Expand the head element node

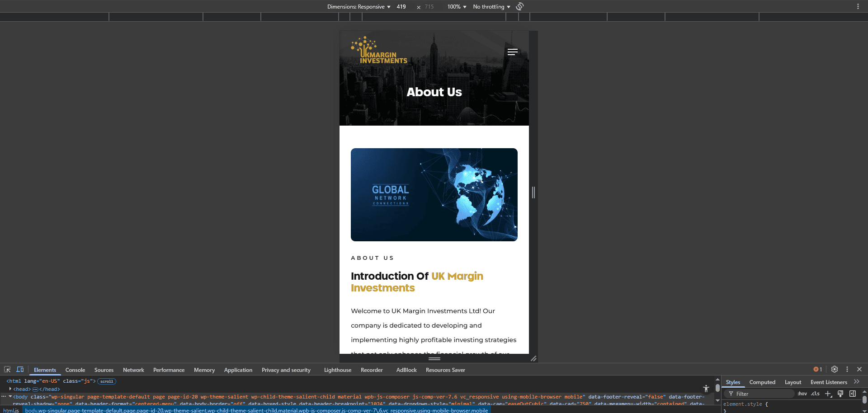point(10,389)
